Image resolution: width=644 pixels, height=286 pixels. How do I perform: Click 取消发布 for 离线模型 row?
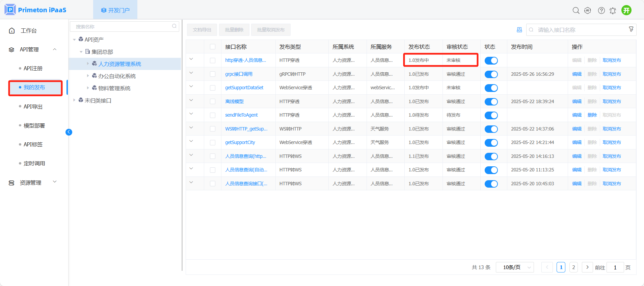coord(612,101)
